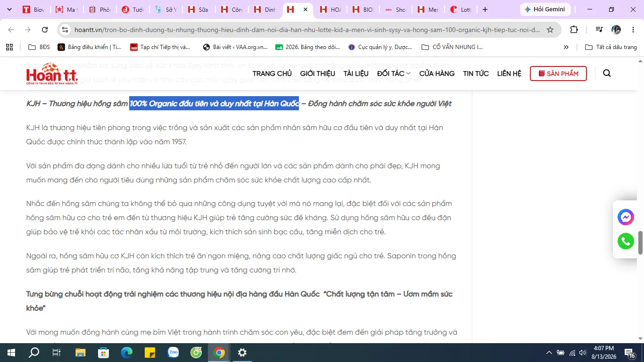
Task: Click the highlighted text '100% Organic đầu tiên'
Action: [169, 104]
